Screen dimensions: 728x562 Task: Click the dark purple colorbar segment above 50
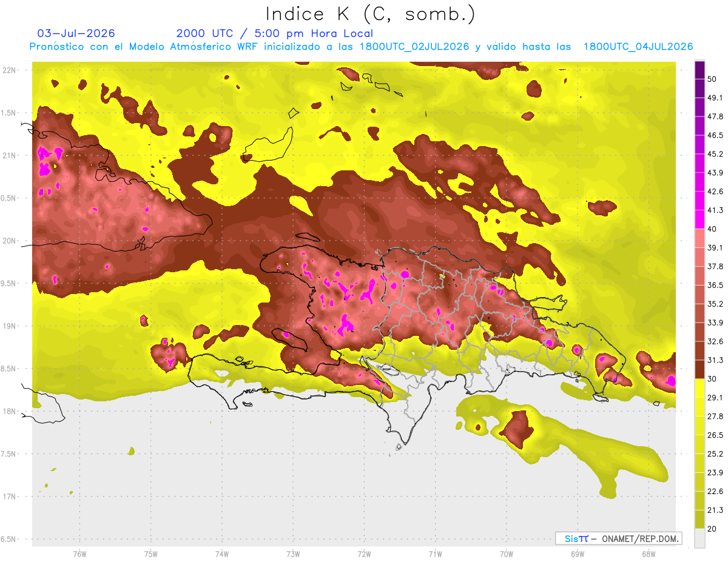point(700,70)
